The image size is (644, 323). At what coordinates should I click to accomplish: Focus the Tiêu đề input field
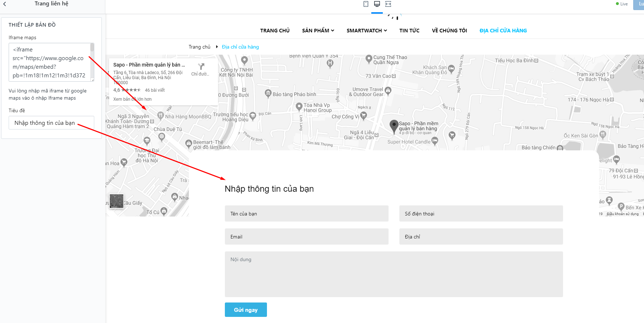pos(51,123)
